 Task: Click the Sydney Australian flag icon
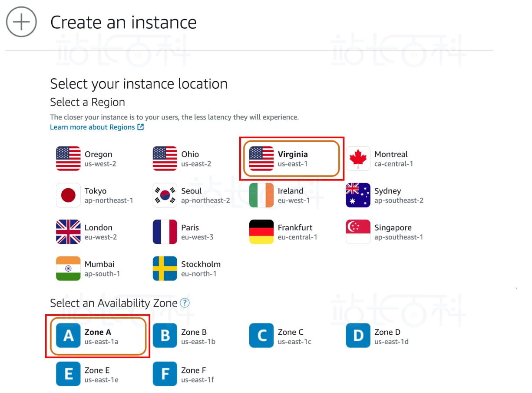click(358, 195)
